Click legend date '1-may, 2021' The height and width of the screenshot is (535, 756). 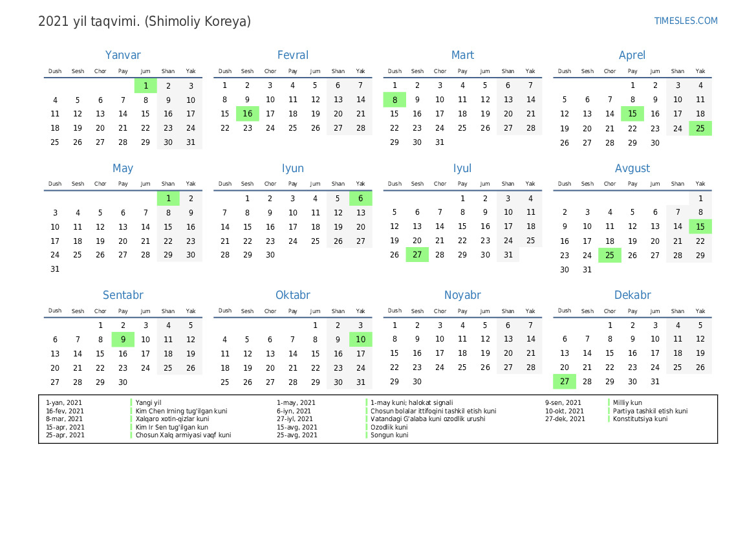click(296, 403)
